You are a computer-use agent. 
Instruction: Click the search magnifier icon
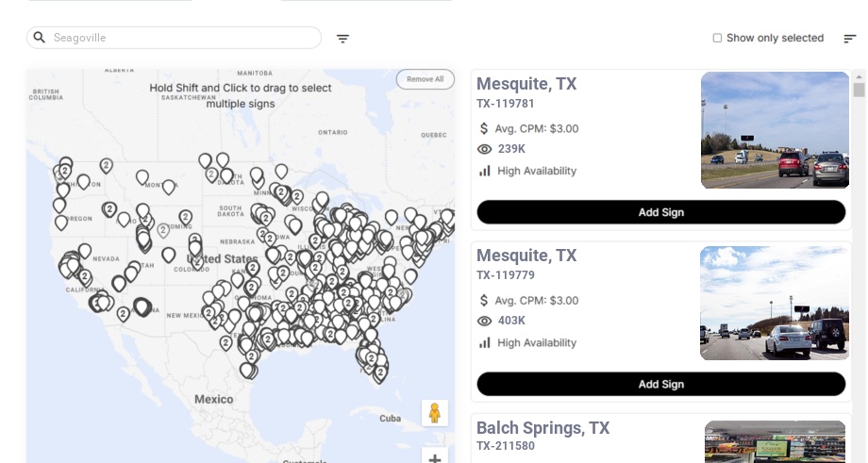[40, 38]
